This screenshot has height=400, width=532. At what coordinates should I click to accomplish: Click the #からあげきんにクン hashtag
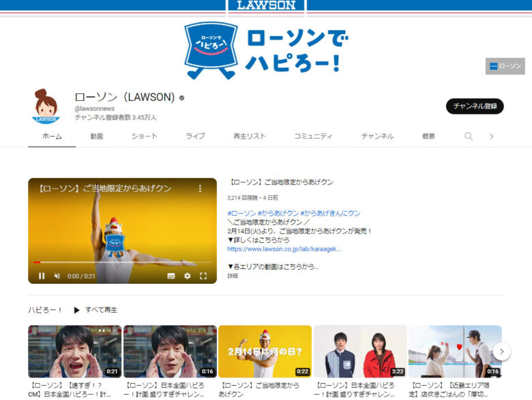331,213
